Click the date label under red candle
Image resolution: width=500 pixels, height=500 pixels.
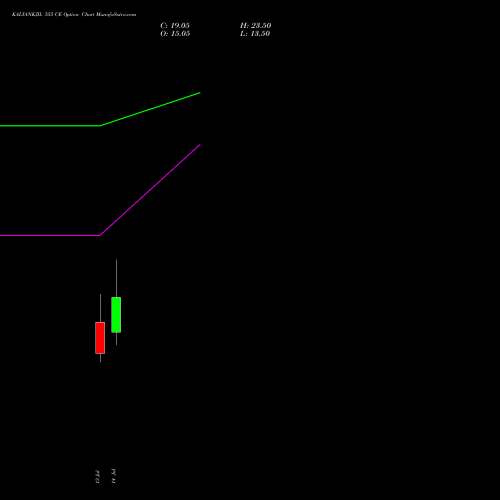[97, 477]
